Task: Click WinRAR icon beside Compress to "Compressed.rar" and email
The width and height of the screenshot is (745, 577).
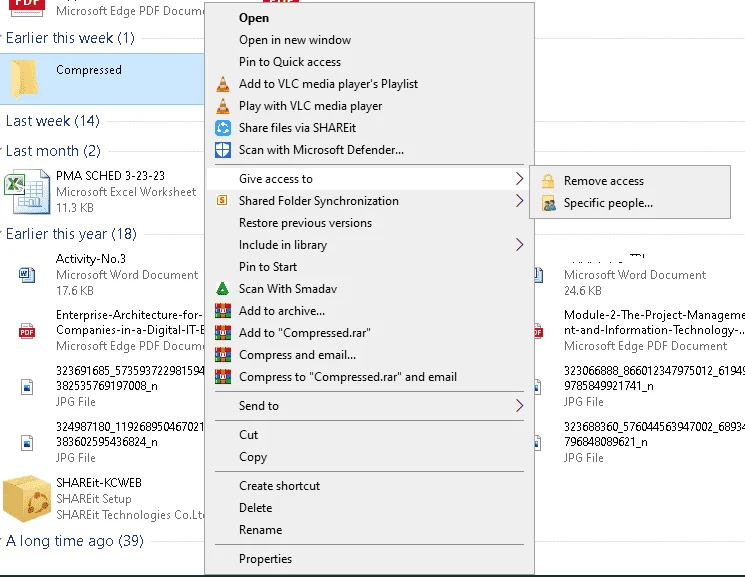Action: point(222,376)
